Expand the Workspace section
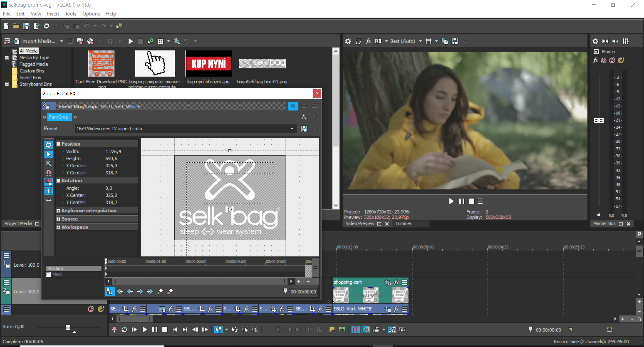The width and height of the screenshot is (644, 347). [58, 227]
